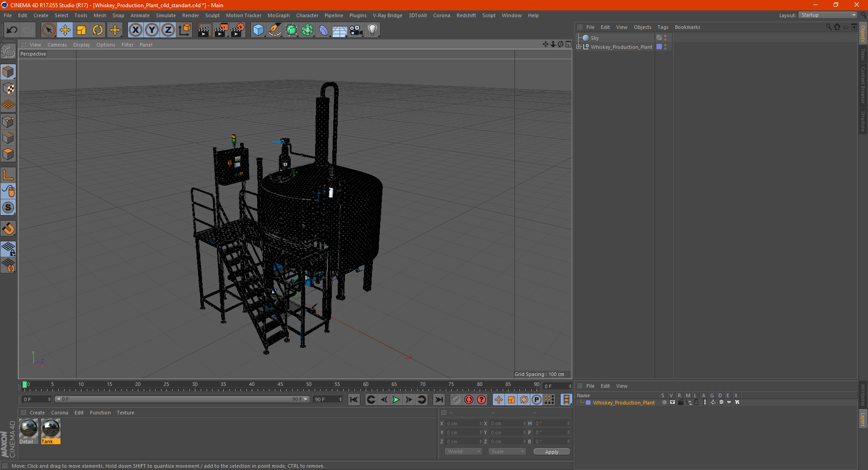Go to start of animation
This screenshot has height=470, width=868.
[354, 399]
